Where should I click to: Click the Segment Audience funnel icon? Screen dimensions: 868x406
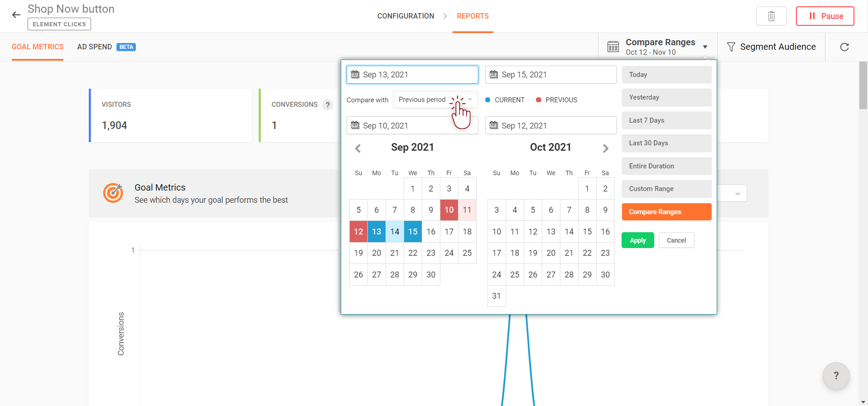pyautogui.click(x=731, y=47)
